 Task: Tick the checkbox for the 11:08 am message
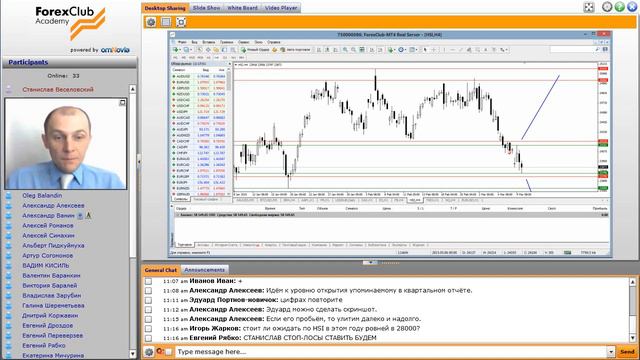148,291
